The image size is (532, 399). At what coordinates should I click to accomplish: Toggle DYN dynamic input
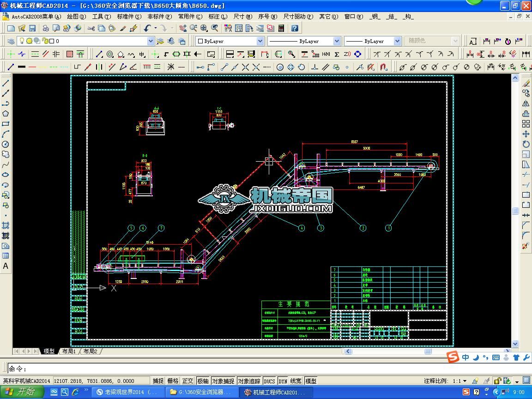tap(283, 381)
